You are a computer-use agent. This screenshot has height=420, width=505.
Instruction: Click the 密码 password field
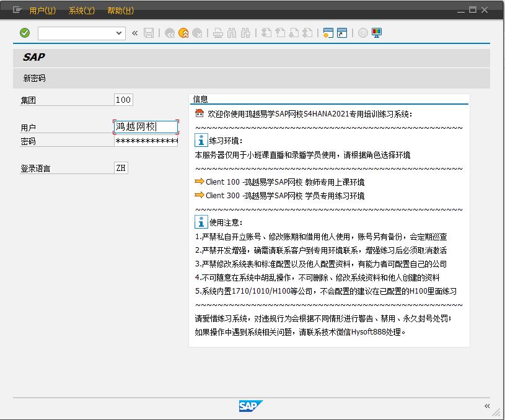(x=146, y=141)
